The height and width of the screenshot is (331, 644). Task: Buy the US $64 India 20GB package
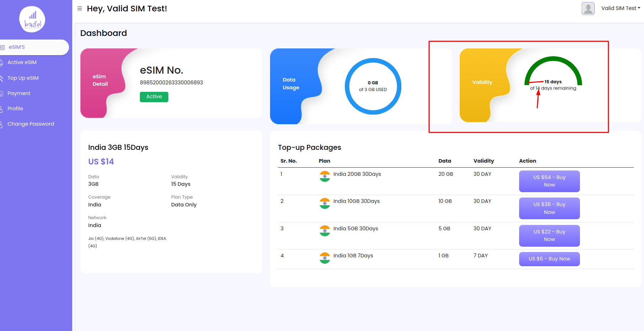549,181
